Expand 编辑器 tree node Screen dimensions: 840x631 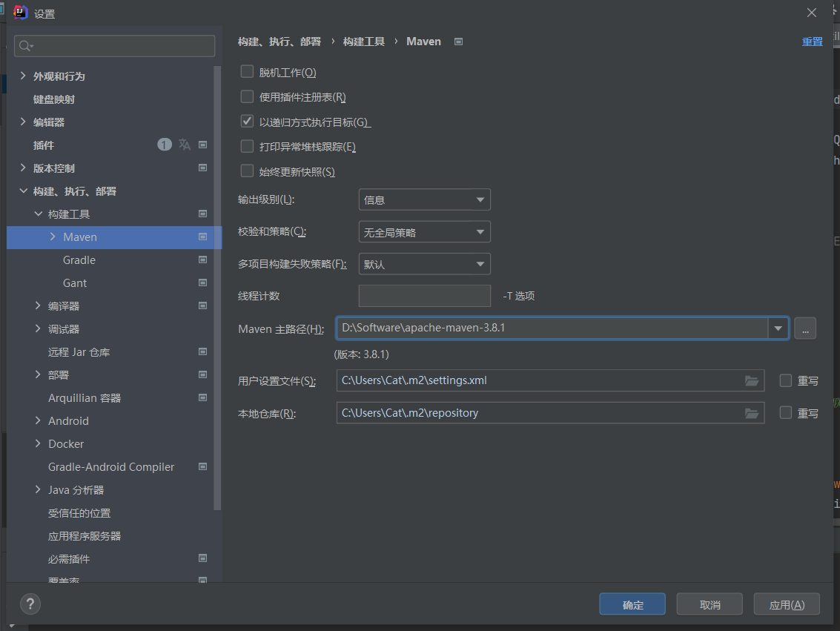(x=23, y=122)
